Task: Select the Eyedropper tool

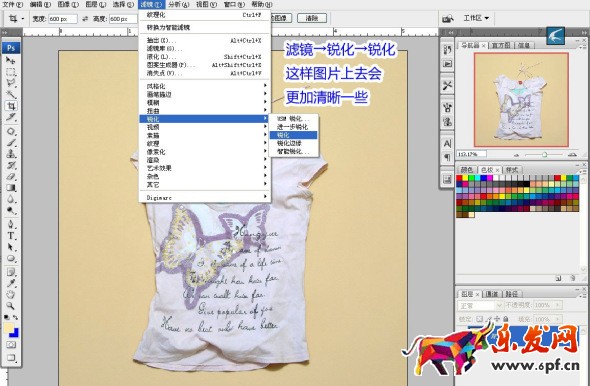Action: 11,283
